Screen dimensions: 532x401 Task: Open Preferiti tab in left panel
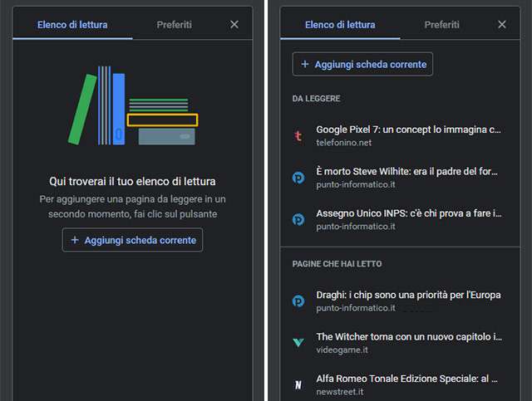pyautogui.click(x=174, y=25)
